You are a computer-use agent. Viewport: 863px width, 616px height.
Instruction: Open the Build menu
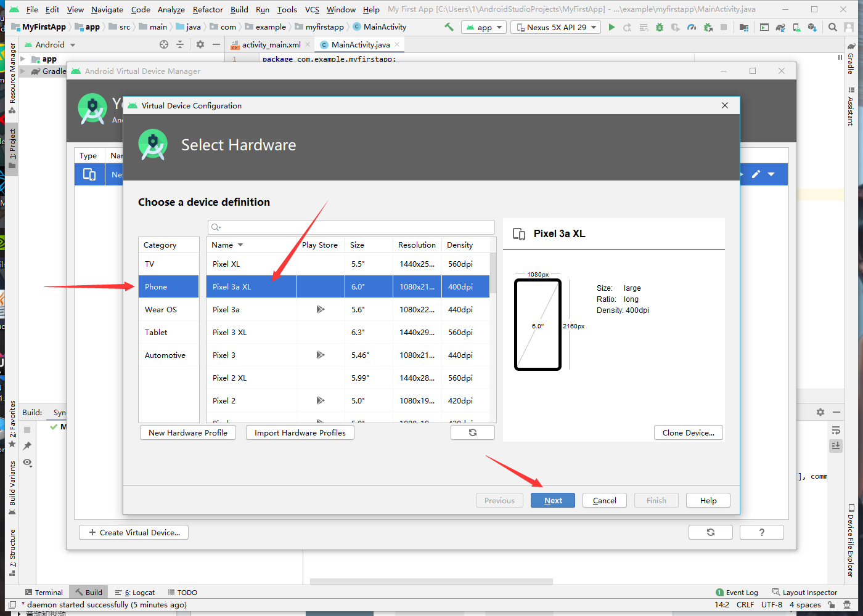pyautogui.click(x=239, y=9)
